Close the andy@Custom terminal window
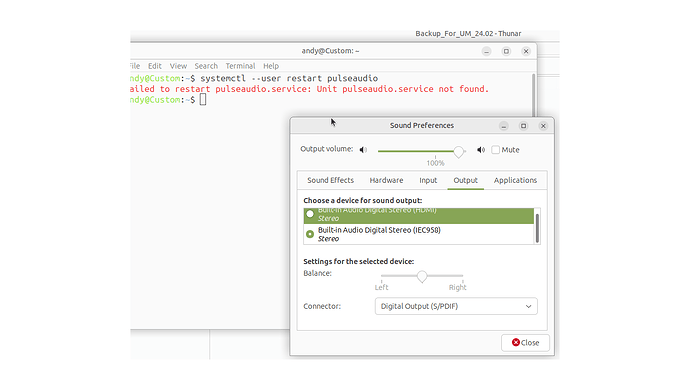 pyautogui.click(x=526, y=51)
